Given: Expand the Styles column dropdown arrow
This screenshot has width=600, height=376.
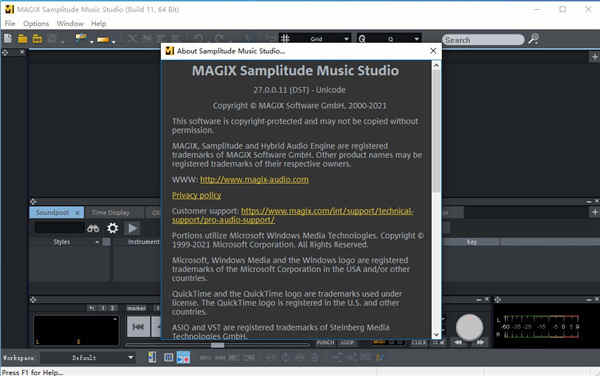Looking at the screenshot, I should pyautogui.click(x=97, y=242).
